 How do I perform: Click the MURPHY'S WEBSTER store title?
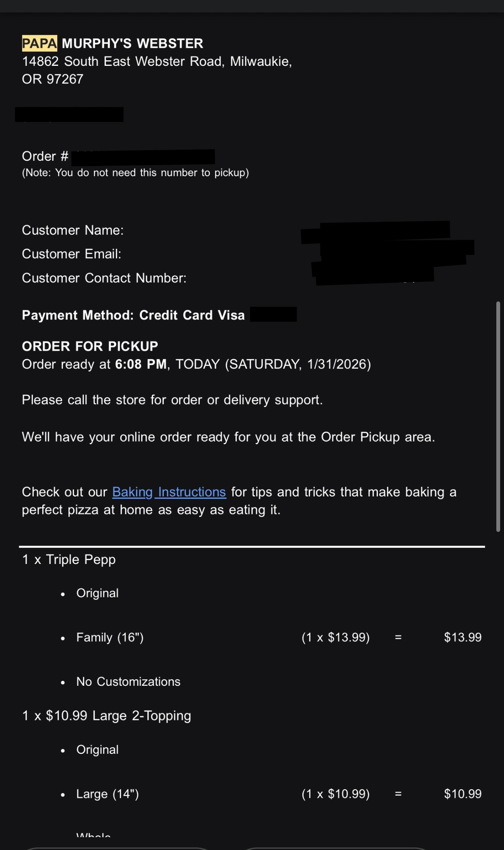[x=133, y=44]
